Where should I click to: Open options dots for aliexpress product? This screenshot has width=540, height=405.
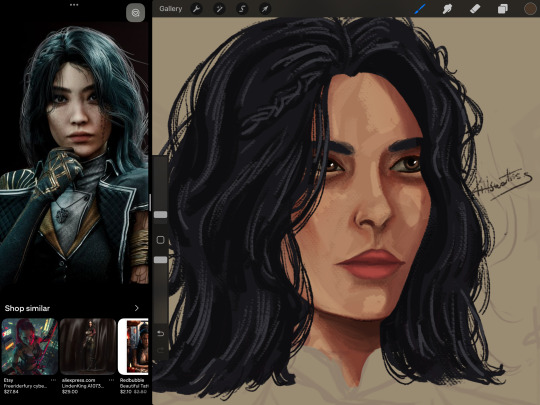pyautogui.click(x=111, y=380)
